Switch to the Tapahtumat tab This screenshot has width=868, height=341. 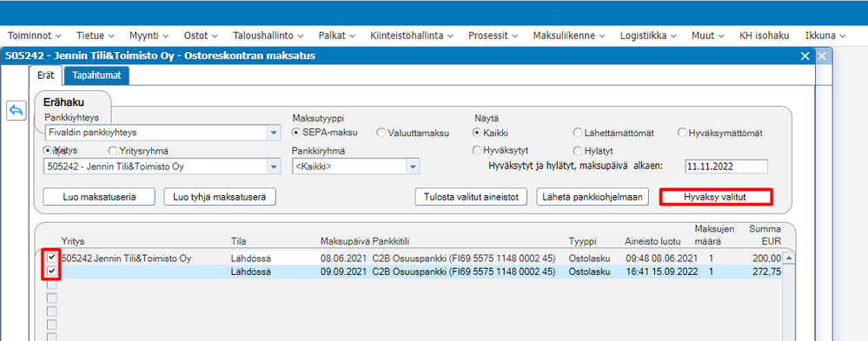[x=96, y=75]
